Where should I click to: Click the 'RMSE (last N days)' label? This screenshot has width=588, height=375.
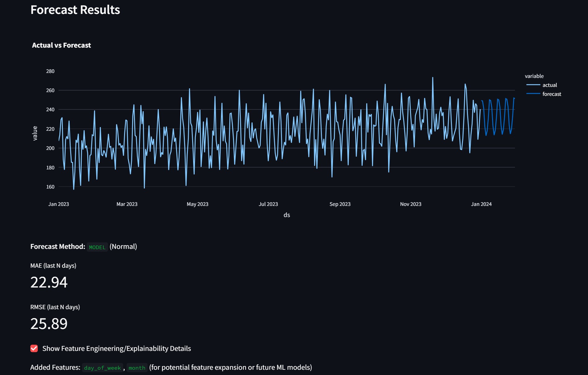point(55,307)
